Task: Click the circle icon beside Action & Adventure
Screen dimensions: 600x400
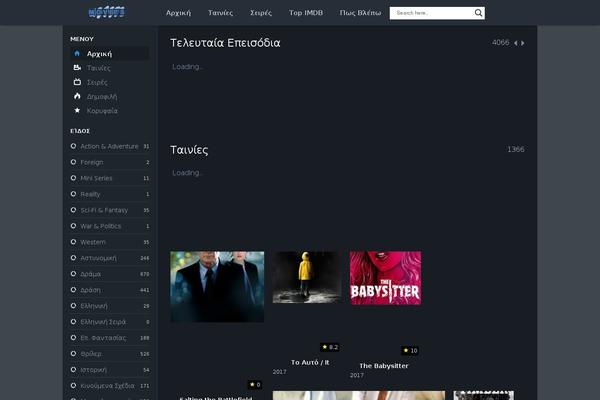Action: [73, 146]
